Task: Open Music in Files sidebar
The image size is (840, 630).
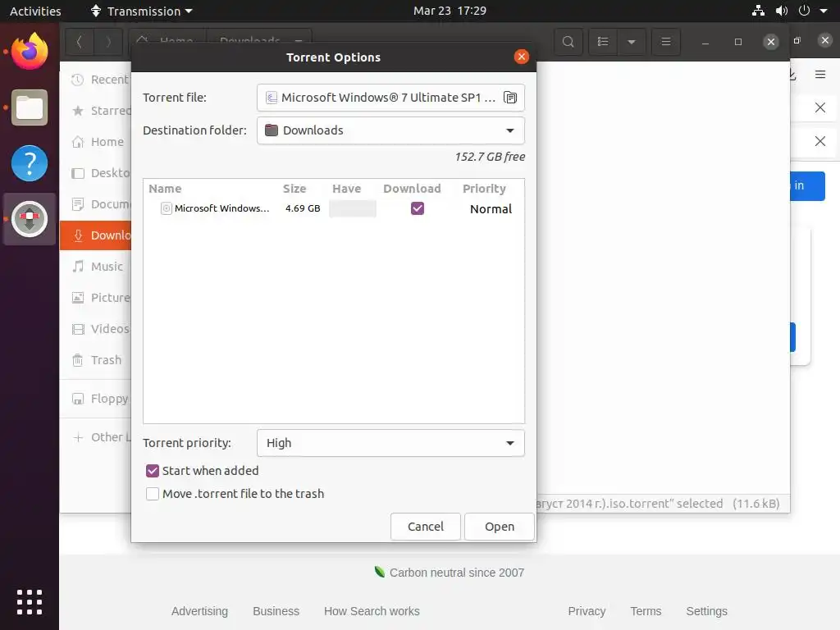Action: pyautogui.click(x=95, y=267)
